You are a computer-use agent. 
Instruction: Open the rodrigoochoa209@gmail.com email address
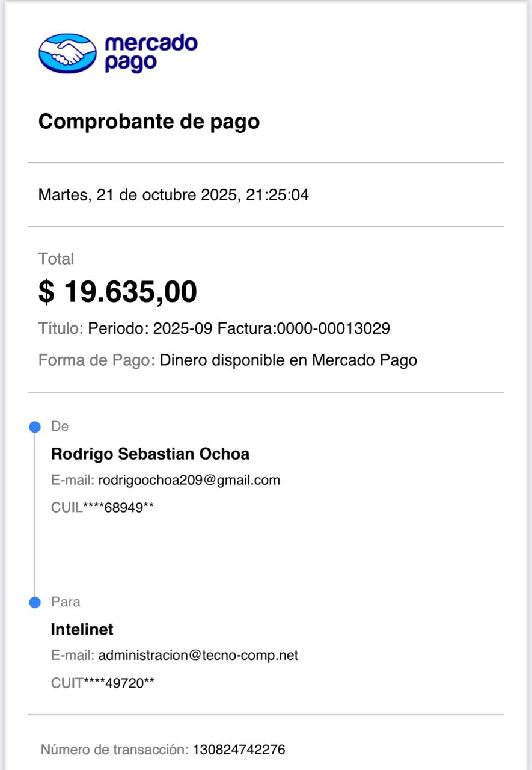point(189,480)
